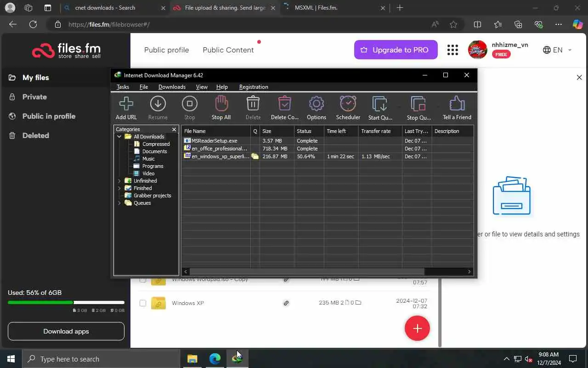
Task: Select the Video category
Action: pos(148,173)
